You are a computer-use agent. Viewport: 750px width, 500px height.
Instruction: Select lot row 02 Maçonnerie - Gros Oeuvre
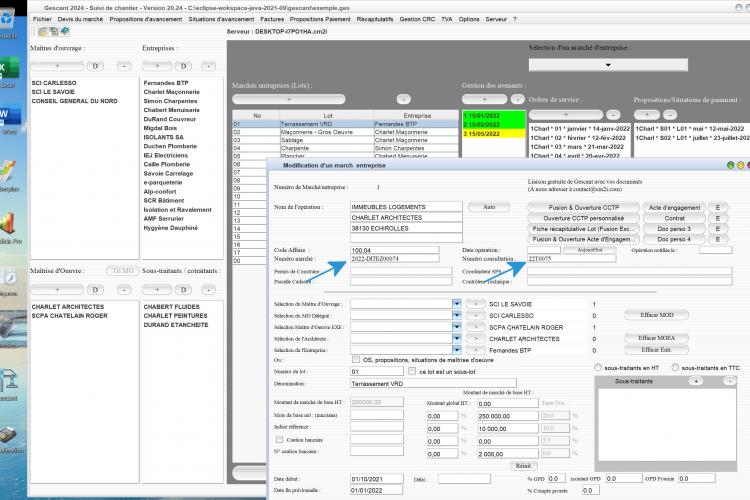[x=345, y=132]
